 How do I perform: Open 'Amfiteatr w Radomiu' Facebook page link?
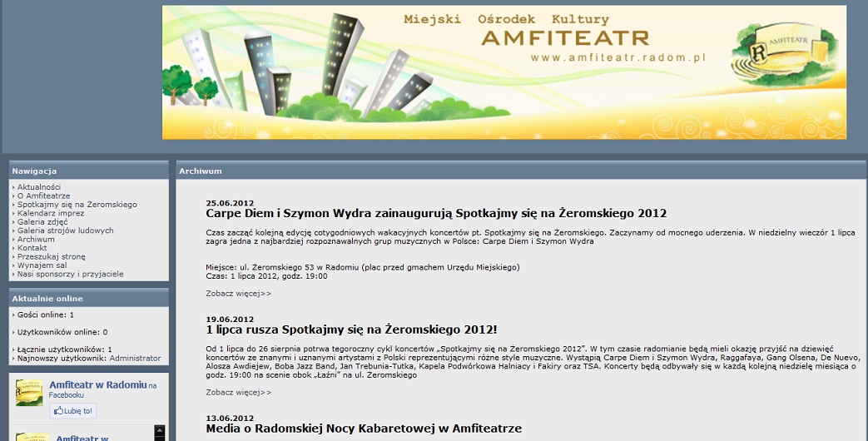[x=97, y=385]
